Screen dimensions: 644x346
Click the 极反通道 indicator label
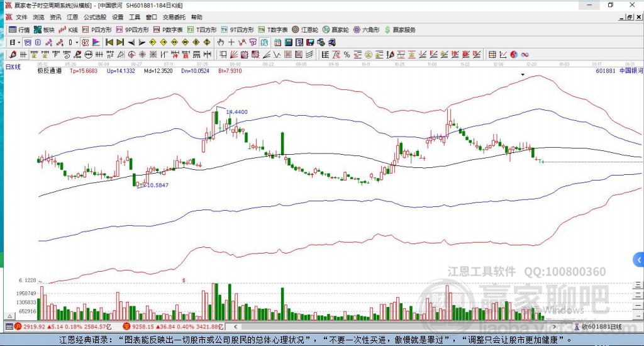point(50,70)
